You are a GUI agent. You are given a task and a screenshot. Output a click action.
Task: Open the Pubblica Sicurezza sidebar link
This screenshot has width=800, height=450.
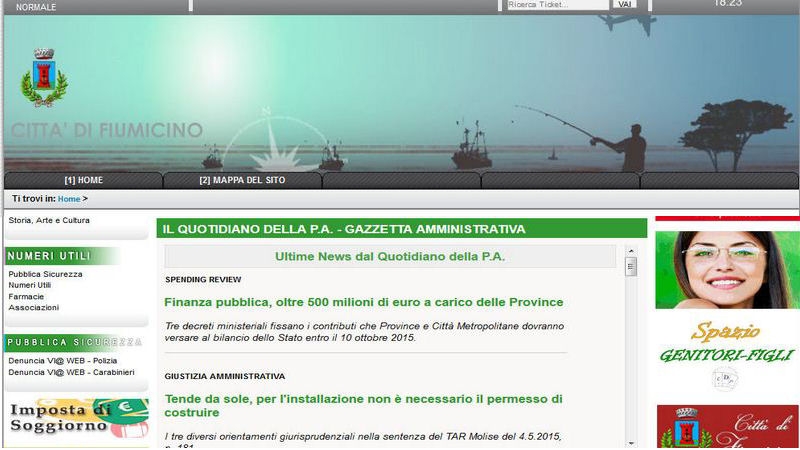point(45,274)
